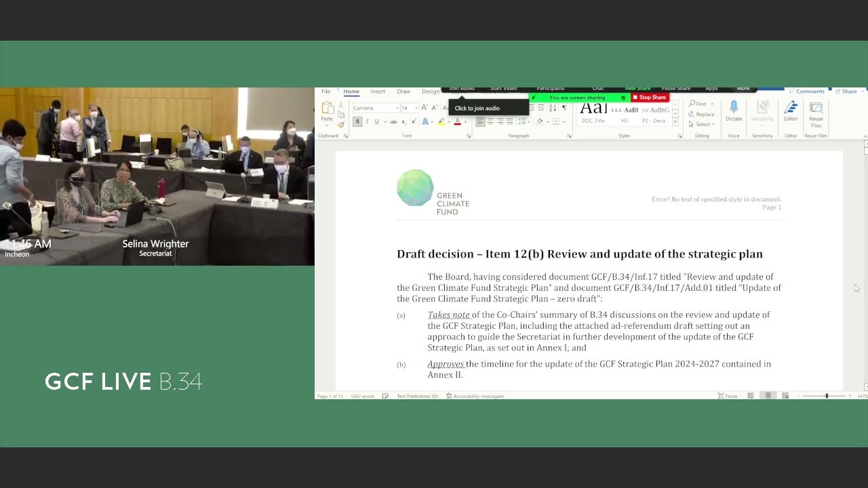Click the red Stop Share button
Viewport: 868px width, 488px height.
click(x=650, y=98)
